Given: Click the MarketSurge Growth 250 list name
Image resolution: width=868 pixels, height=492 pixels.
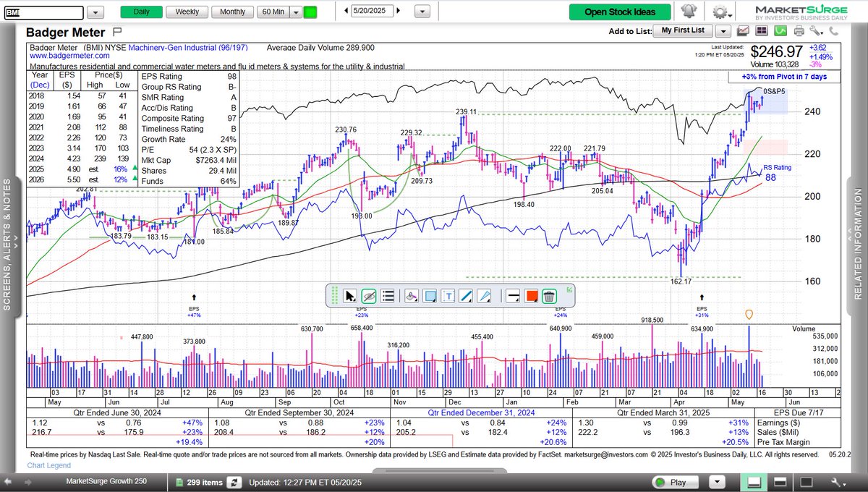Looking at the screenshot, I should point(105,482).
